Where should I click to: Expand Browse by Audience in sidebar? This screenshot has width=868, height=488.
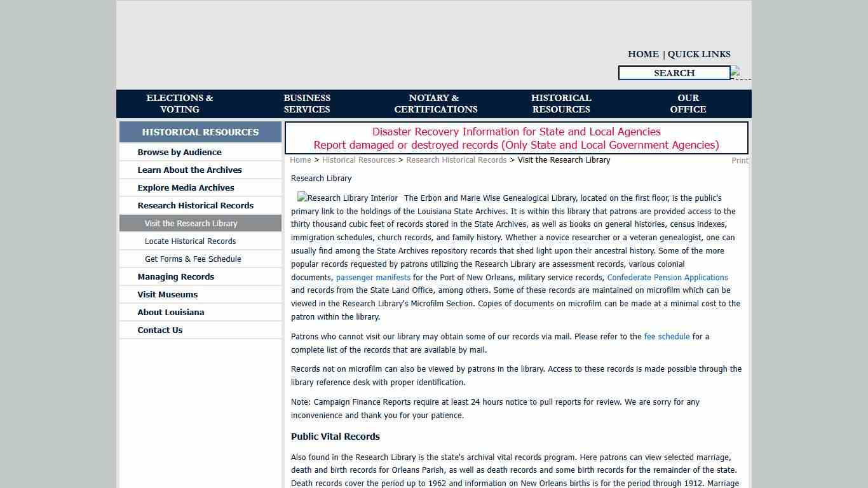tap(179, 152)
